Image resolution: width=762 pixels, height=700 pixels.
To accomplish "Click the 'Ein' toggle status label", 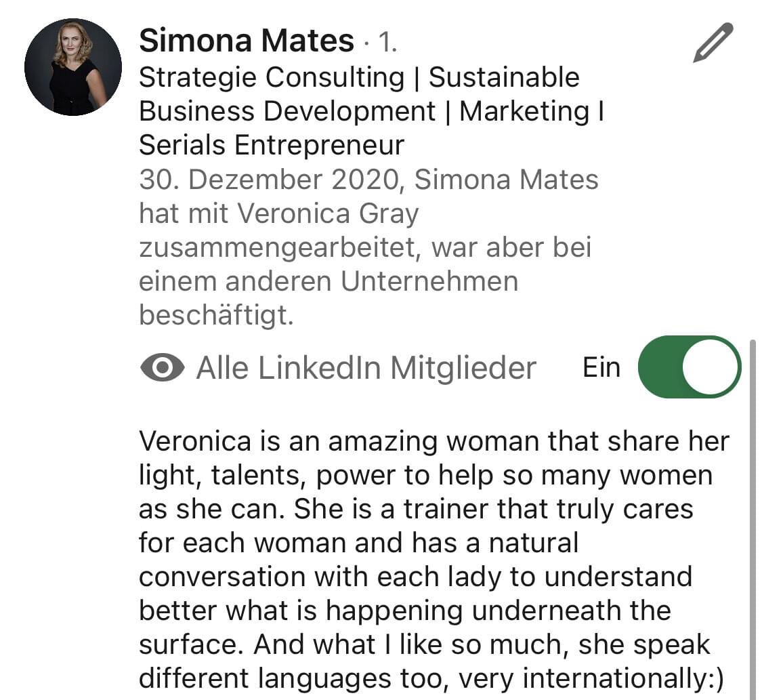I will coord(601,367).
